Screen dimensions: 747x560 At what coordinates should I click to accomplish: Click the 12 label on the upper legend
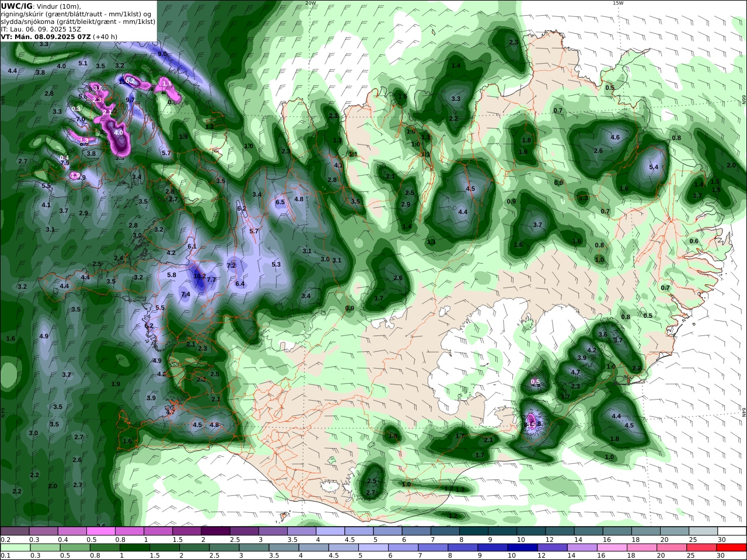(549, 540)
